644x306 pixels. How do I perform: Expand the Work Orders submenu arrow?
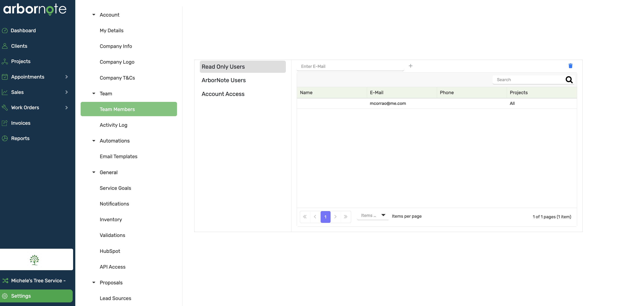pos(67,107)
